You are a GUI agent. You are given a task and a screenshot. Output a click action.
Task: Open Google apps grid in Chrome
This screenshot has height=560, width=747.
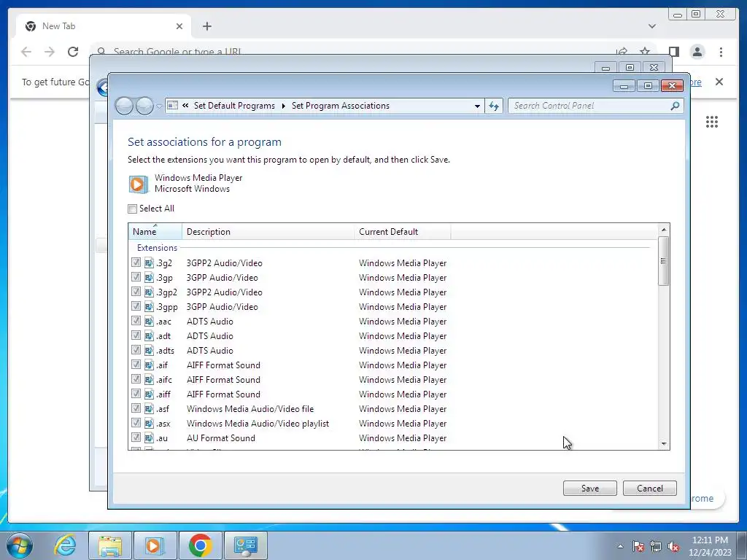pyautogui.click(x=712, y=122)
